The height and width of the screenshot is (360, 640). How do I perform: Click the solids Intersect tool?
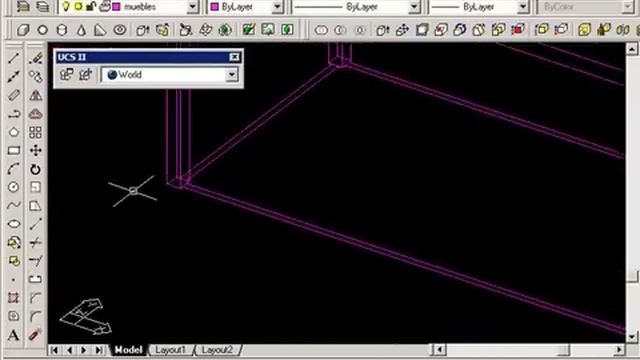tap(360, 30)
